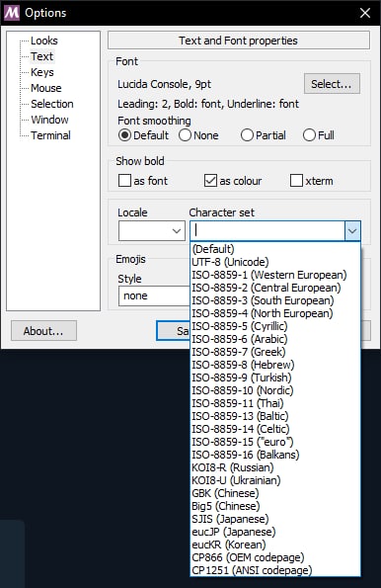381x588 pixels.
Task: Select CP1251 (ANSI codepage)
Action: click(x=275, y=570)
